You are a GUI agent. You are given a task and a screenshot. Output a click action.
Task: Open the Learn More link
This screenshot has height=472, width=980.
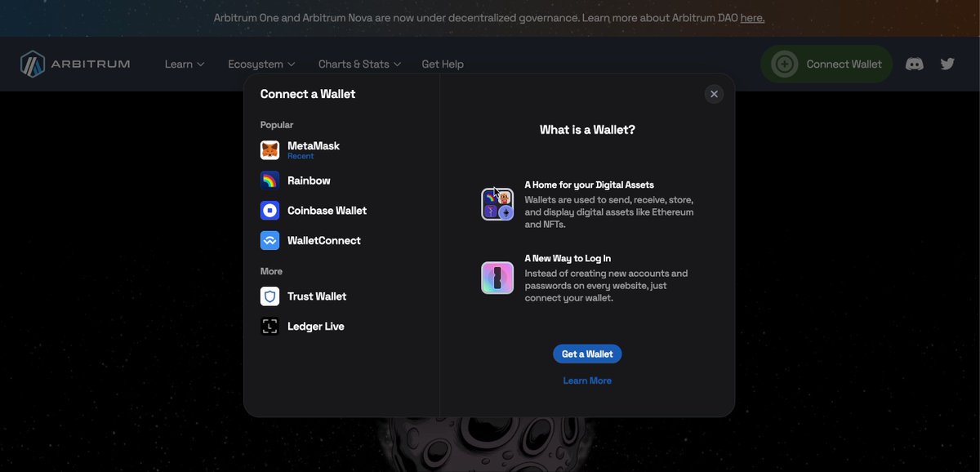(587, 381)
